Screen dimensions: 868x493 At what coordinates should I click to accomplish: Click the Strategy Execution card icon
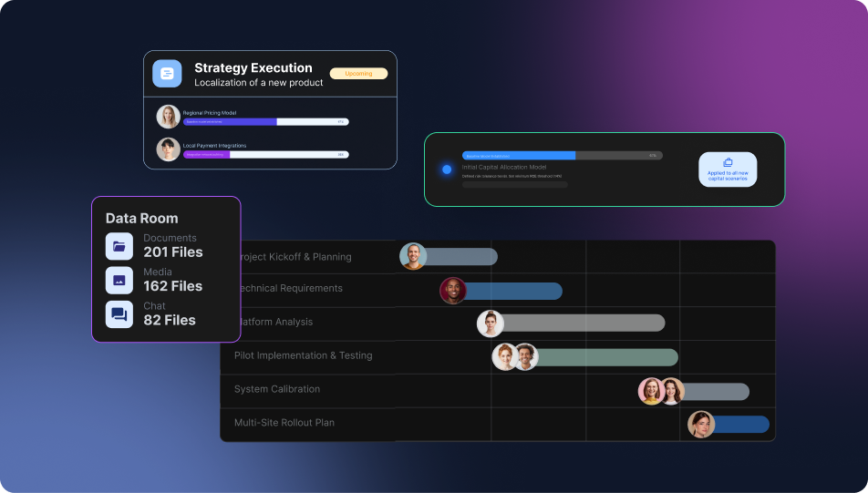click(x=167, y=74)
